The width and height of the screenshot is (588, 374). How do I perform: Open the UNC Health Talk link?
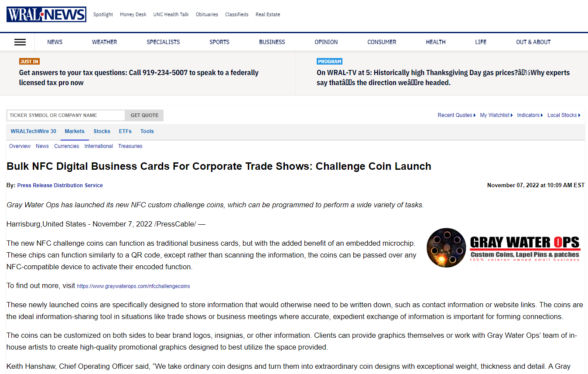[171, 14]
